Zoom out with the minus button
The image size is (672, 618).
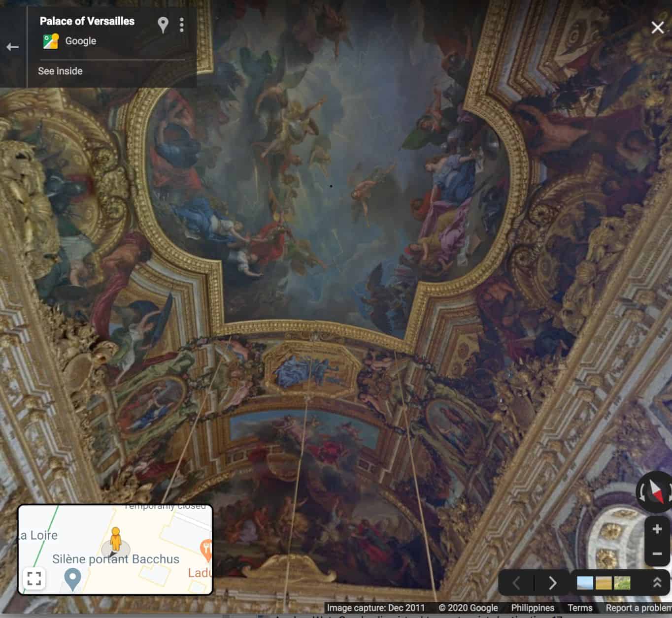[657, 553]
